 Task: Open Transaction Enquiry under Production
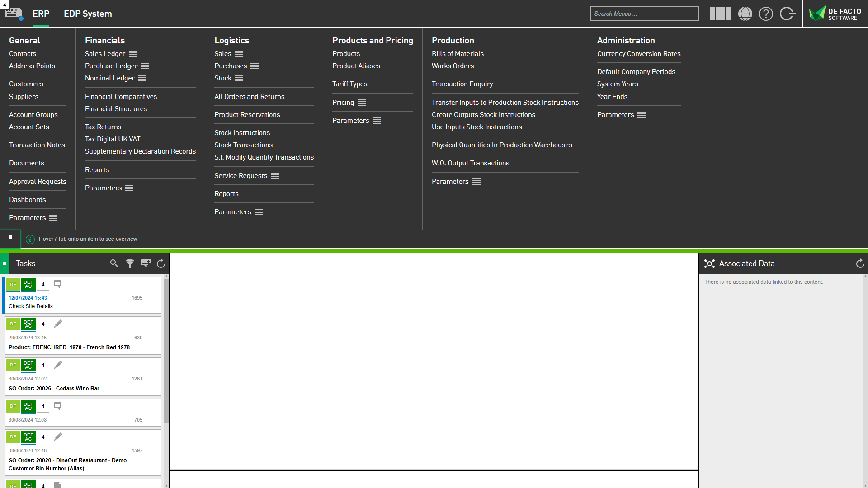tap(462, 84)
